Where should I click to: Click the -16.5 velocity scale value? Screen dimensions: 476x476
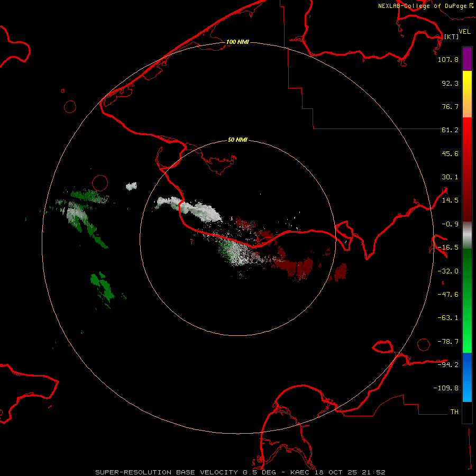[448, 248]
